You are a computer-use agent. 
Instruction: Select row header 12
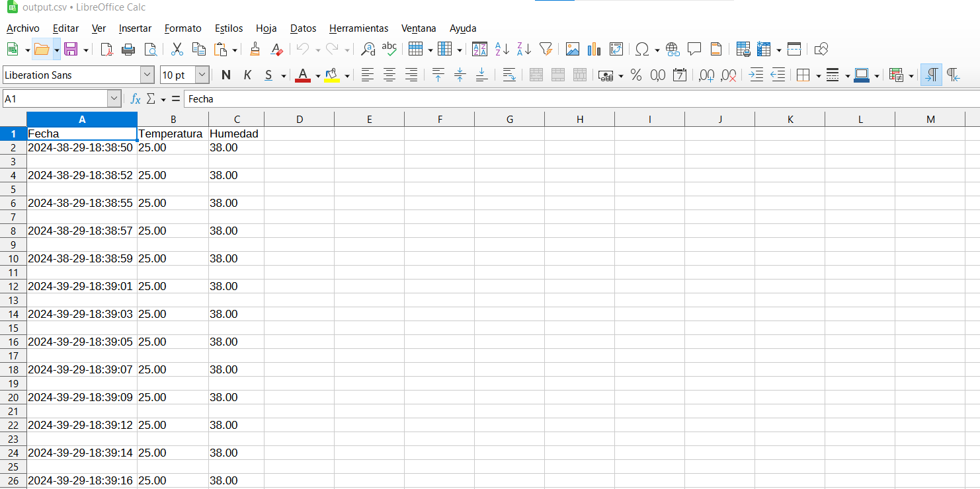coord(13,287)
